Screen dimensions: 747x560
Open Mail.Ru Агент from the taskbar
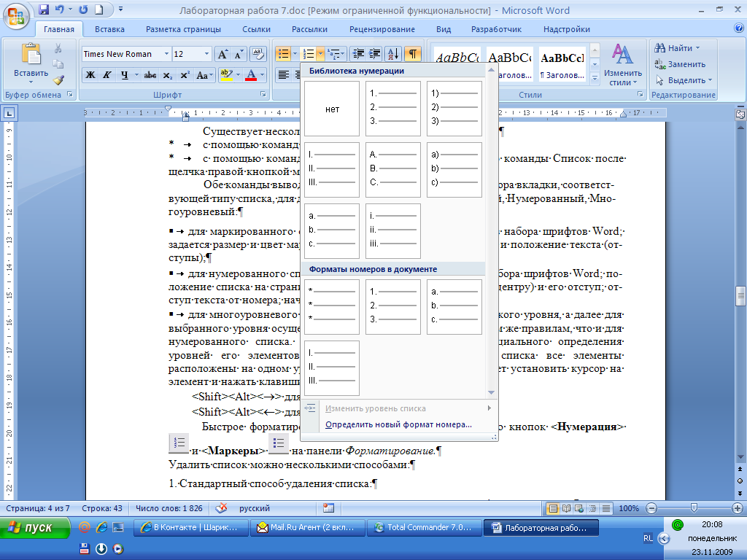point(307,528)
